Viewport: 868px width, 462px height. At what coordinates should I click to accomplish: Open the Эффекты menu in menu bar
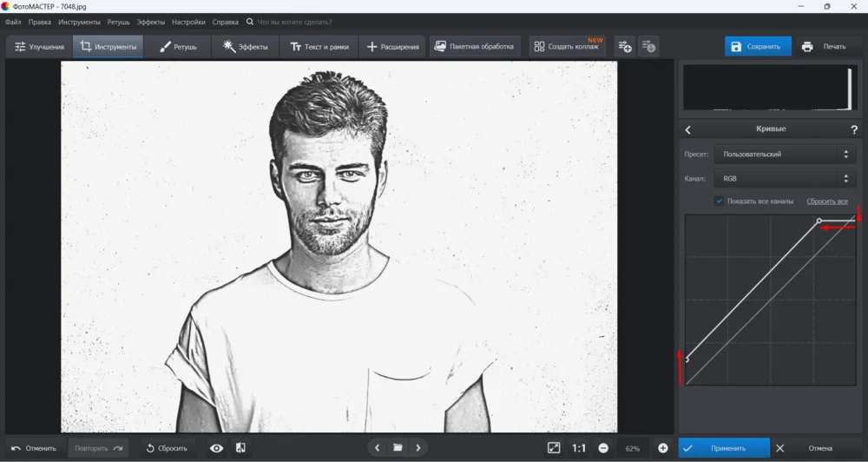pos(151,22)
